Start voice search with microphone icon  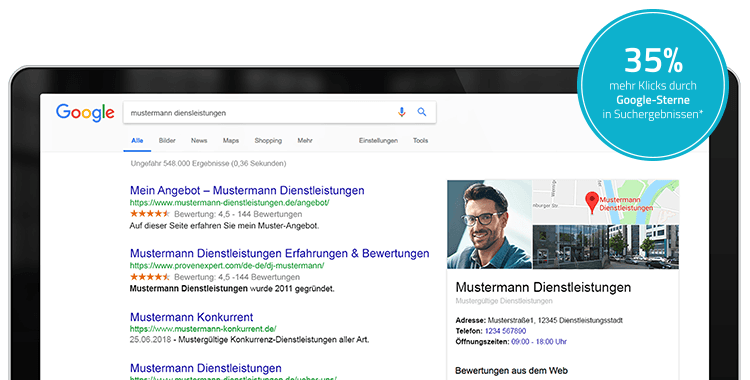click(x=401, y=112)
